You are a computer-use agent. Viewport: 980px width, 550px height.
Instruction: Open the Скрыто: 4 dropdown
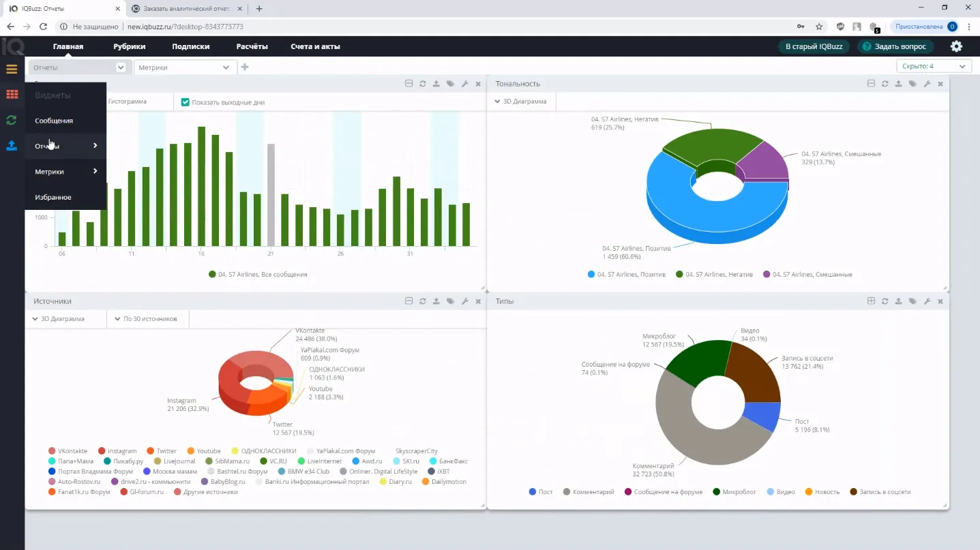pyautogui.click(x=934, y=66)
